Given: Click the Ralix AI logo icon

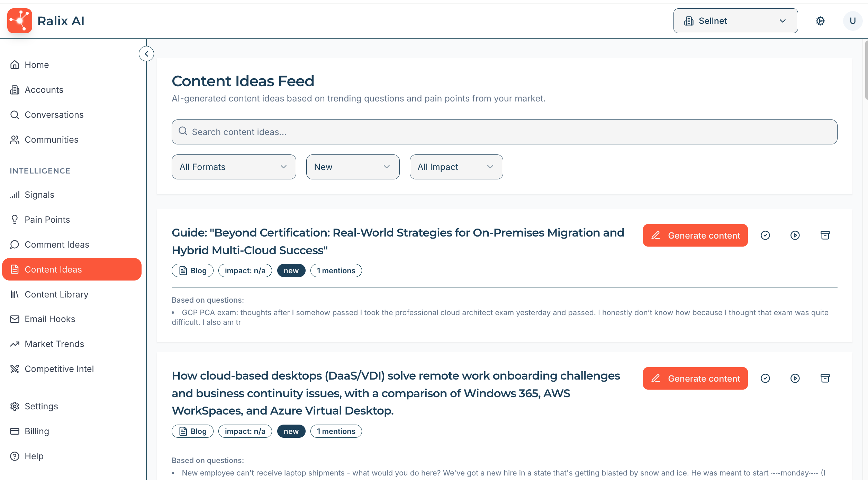Looking at the screenshot, I should (x=20, y=21).
